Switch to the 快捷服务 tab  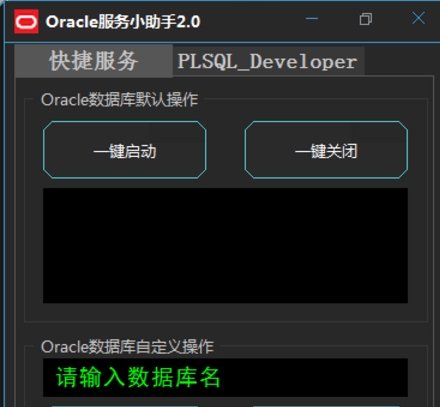pos(94,61)
